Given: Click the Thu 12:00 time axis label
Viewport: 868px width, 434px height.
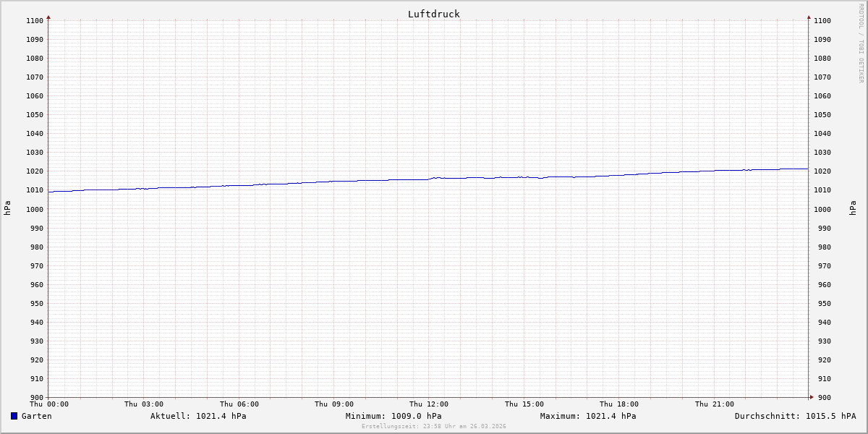Looking at the screenshot, I should point(429,404).
